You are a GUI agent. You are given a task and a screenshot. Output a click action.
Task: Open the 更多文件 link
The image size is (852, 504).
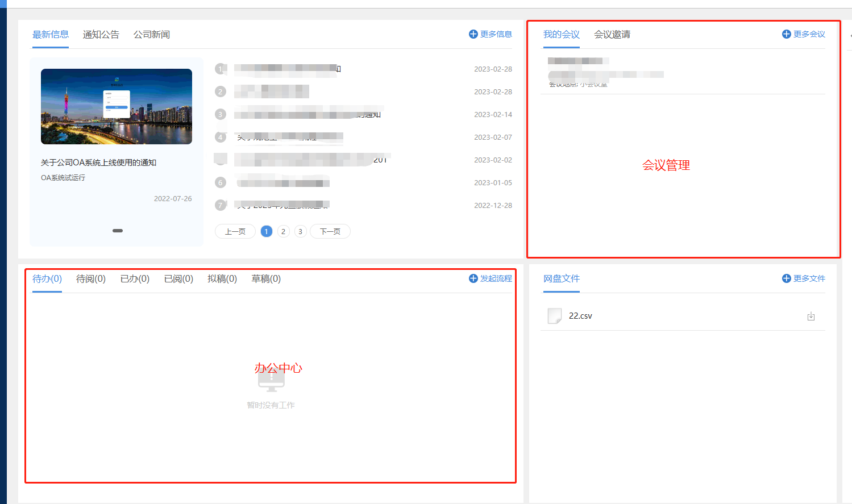point(809,278)
